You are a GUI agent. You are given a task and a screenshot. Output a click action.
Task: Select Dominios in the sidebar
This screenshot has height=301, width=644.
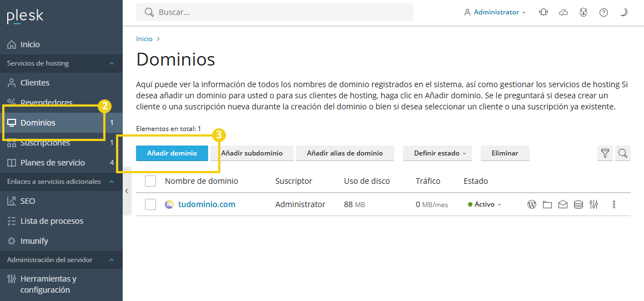61,122
